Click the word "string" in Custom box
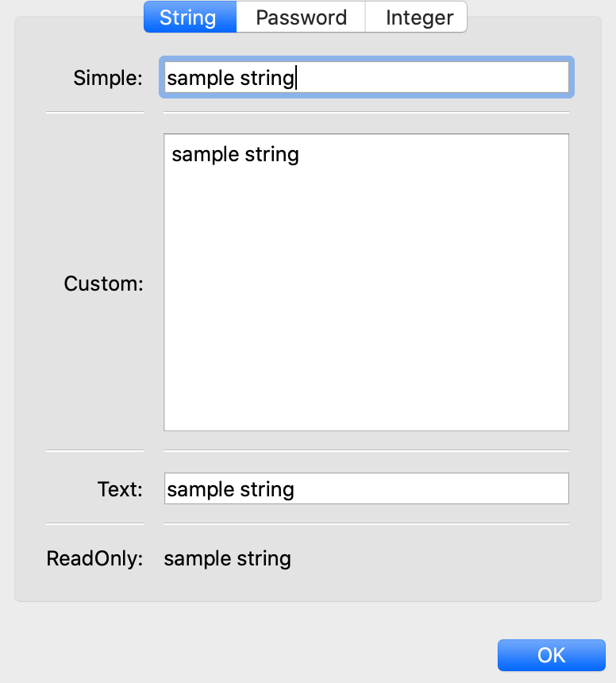 tap(271, 154)
